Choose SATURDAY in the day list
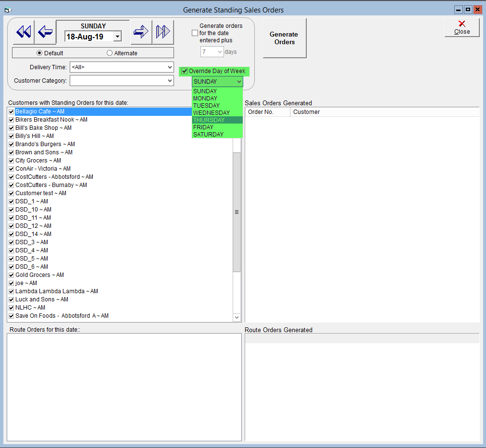486x448 pixels. click(x=217, y=135)
